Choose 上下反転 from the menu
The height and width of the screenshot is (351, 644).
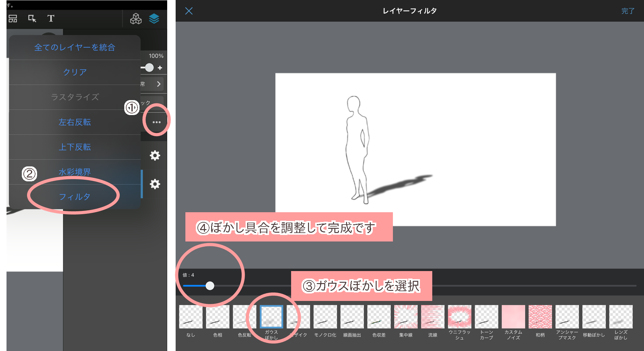point(75,147)
